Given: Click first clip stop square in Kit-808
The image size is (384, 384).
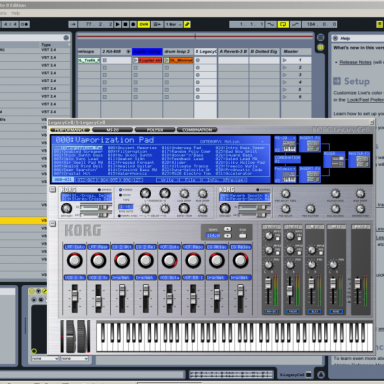Looking at the screenshot, I should 105,60.
